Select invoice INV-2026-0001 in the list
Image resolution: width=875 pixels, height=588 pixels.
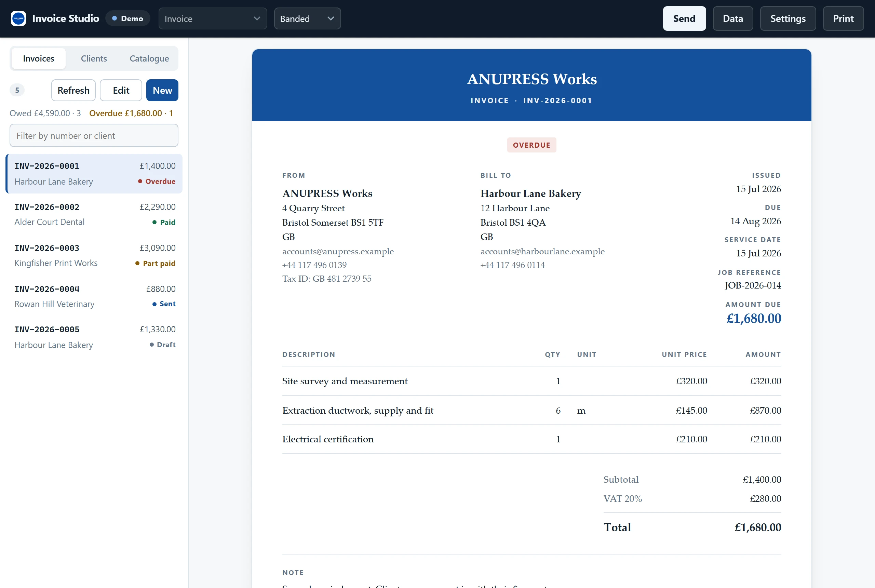click(x=94, y=174)
